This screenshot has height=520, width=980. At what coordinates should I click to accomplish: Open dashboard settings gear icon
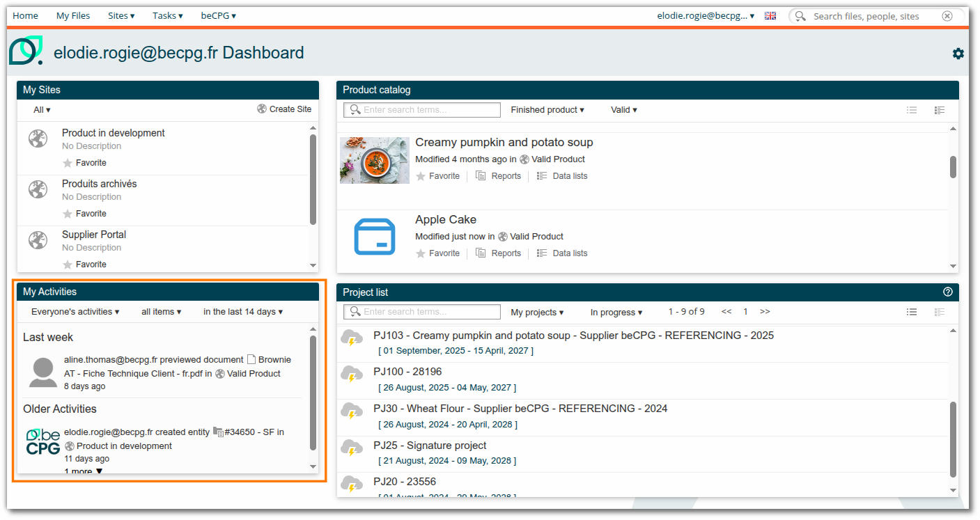tap(958, 54)
